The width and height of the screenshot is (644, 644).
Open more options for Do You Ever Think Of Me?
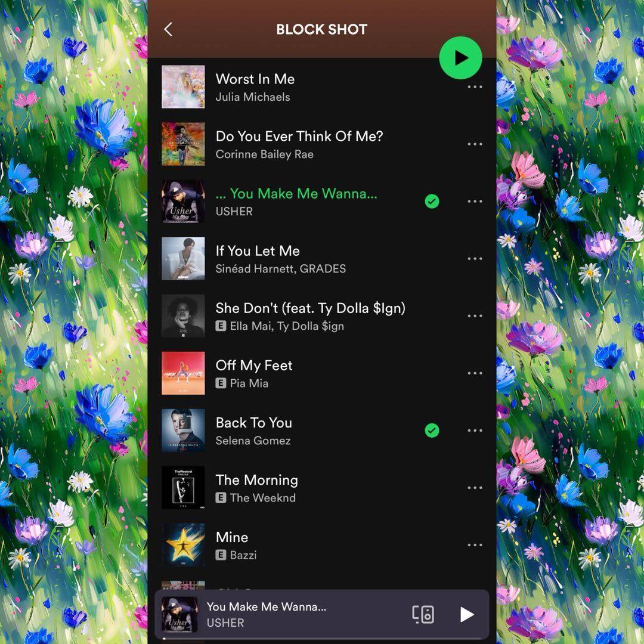click(x=475, y=144)
